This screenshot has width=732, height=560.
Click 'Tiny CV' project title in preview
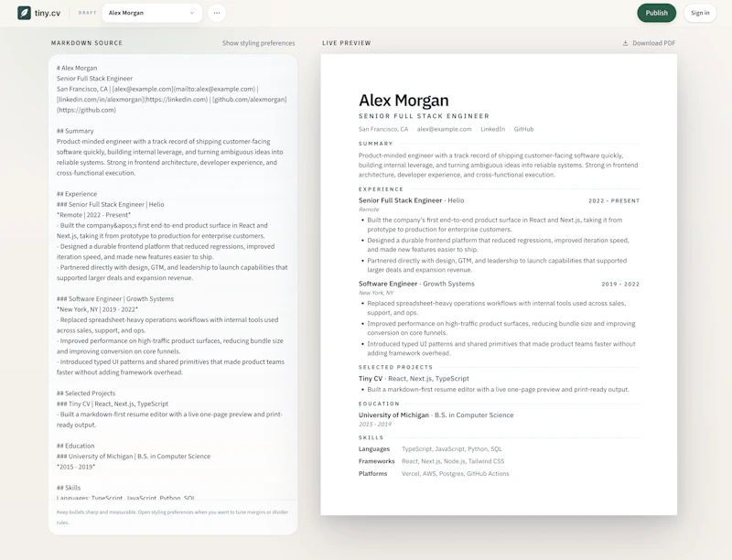[371, 379]
